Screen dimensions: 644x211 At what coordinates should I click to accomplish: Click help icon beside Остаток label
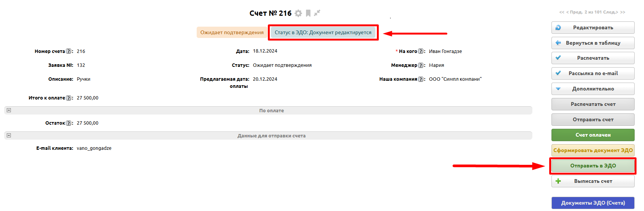(x=69, y=123)
